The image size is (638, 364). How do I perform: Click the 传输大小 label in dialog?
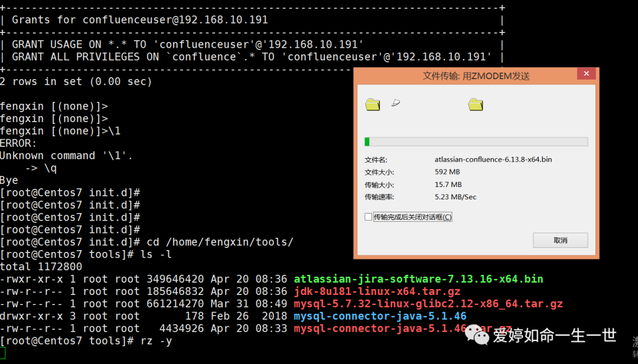379,185
